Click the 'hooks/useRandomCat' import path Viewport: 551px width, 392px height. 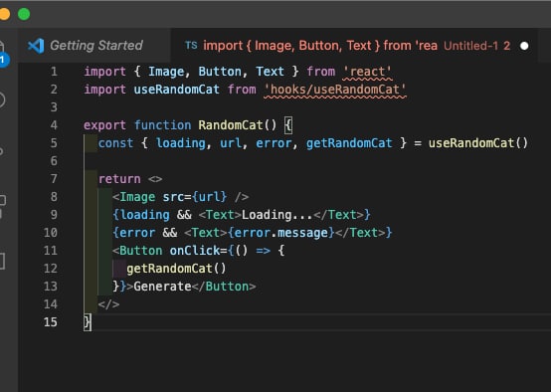tap(335, 90)
